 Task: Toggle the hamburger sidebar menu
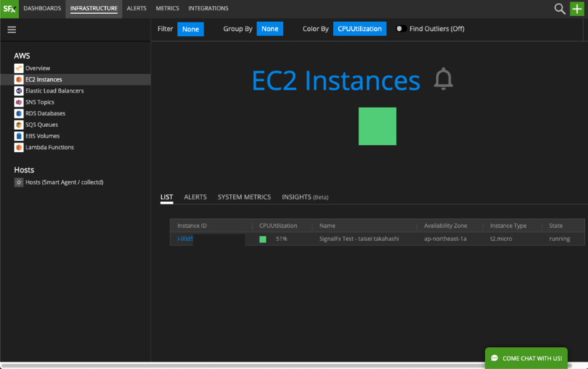pos(12,29)
